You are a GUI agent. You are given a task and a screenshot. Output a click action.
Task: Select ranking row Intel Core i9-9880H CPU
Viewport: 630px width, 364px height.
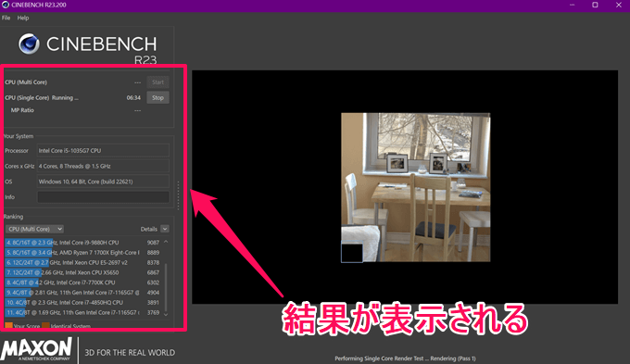[82, 243]
